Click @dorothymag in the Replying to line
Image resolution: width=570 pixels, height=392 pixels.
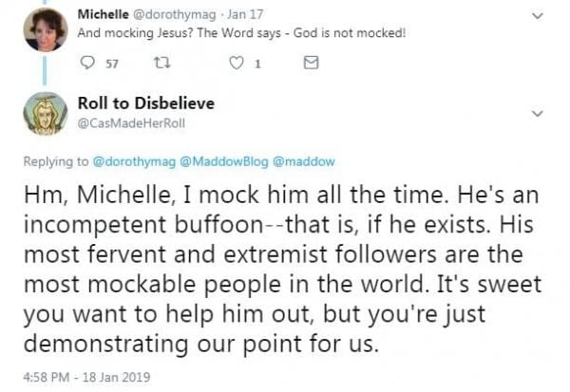(x=134, y=161)
